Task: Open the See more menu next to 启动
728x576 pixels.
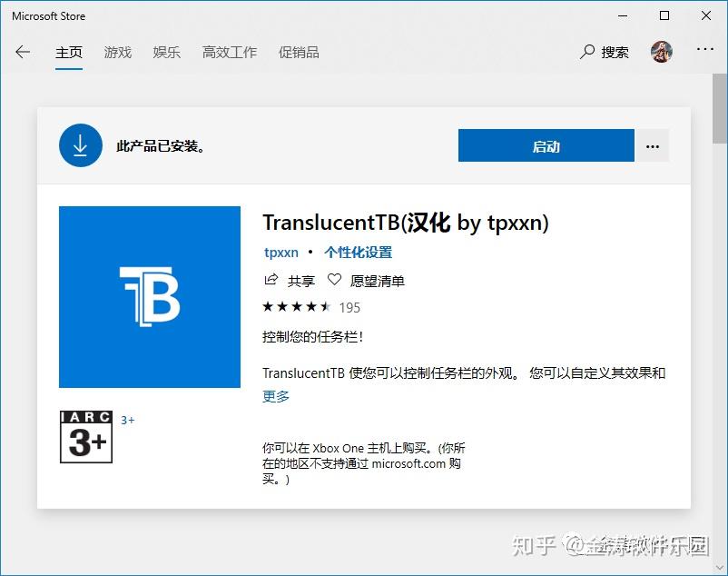Action: click(x=653, y=144)
